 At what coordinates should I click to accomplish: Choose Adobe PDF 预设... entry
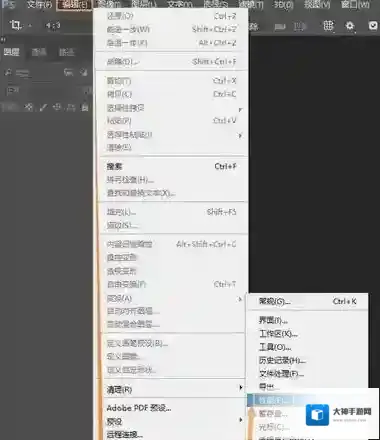(x=172, y=408)
